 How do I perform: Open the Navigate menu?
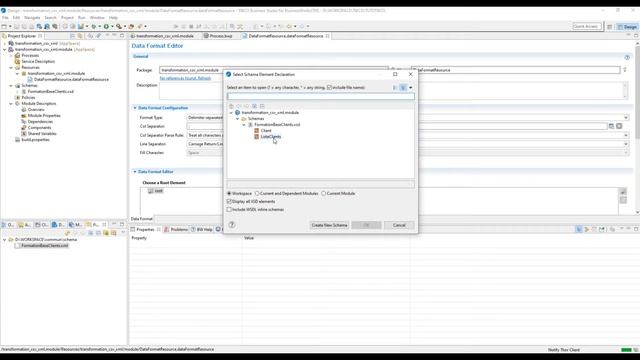(x=32, y=18)
